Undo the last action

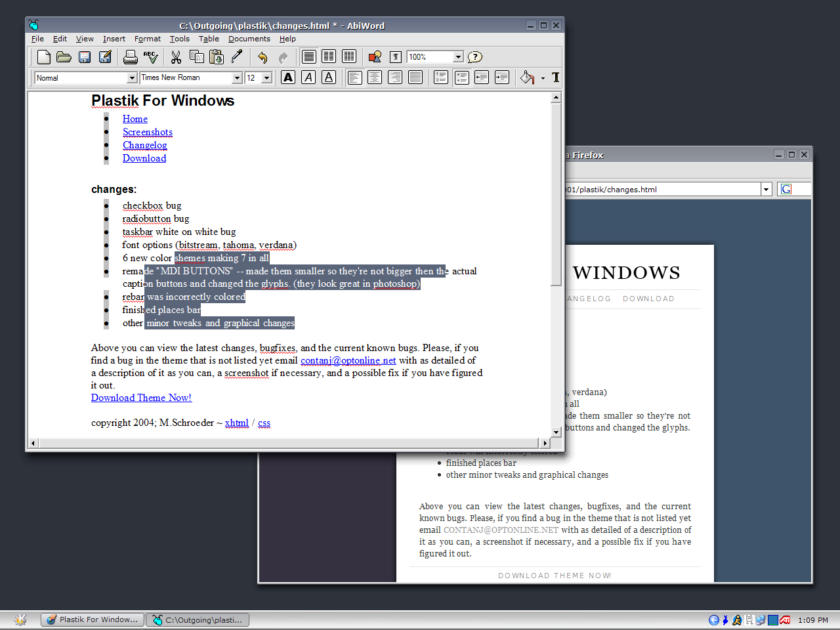pyautogui.click(x=262, y=57)
